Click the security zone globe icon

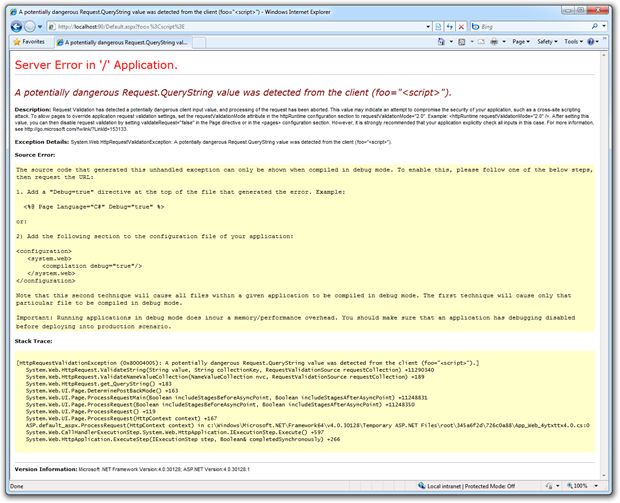(422, 486)
